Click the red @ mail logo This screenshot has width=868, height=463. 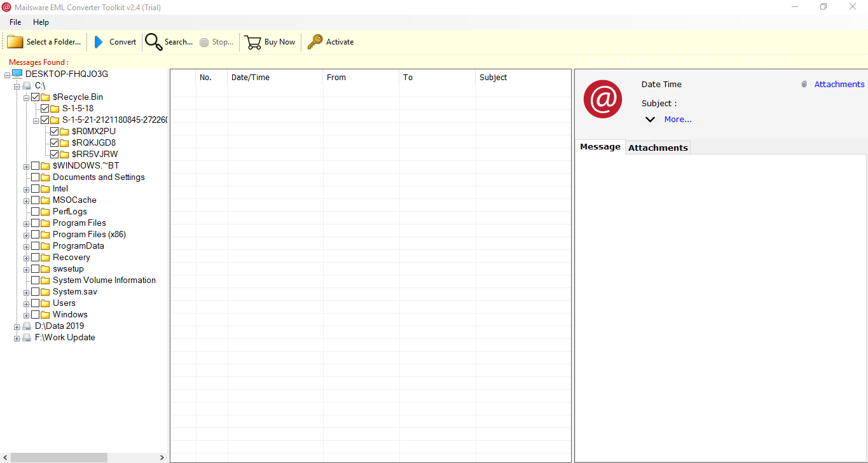[603, 99]
